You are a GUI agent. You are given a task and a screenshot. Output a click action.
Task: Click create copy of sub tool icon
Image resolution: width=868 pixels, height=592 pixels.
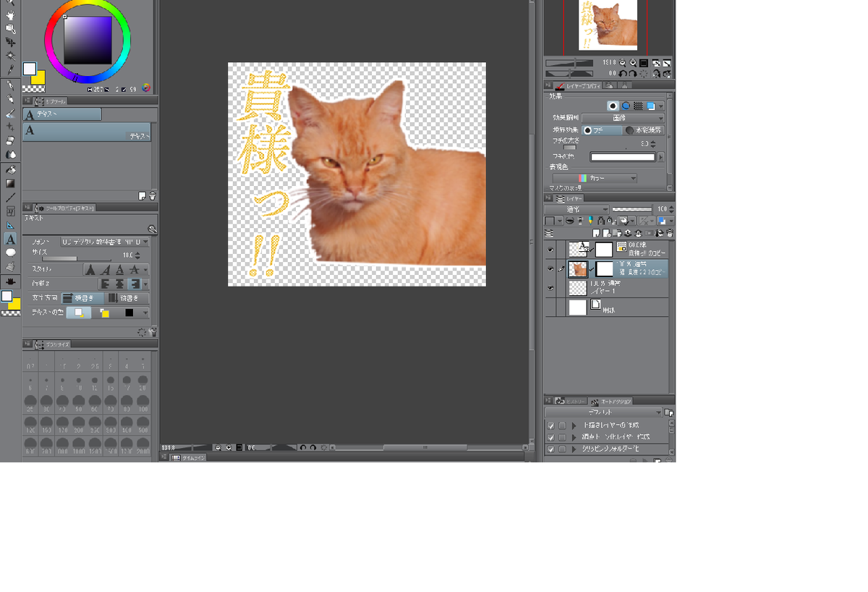[142, 196]
